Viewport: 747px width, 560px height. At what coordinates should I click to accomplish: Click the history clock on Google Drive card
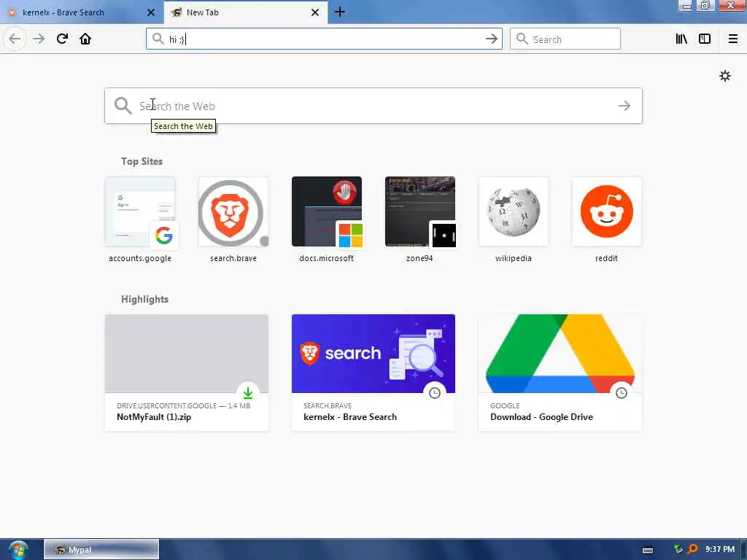point(622,393)
